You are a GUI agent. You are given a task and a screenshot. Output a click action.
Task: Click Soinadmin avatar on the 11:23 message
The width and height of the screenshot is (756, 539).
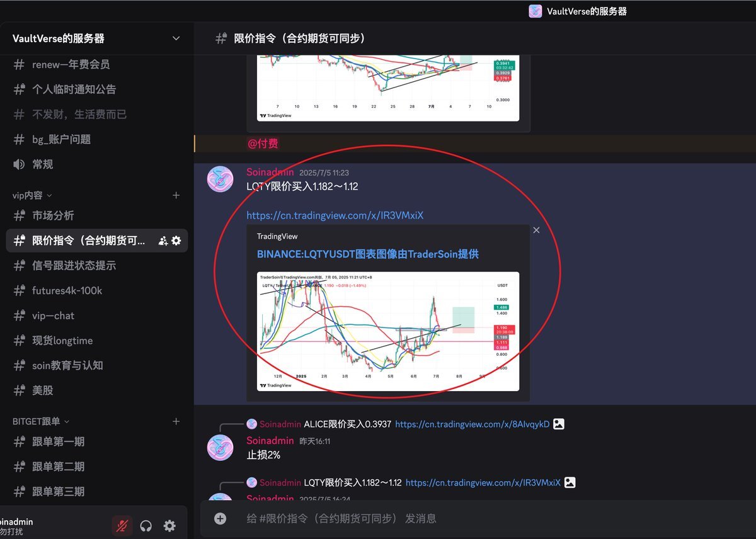pos(220,179)
